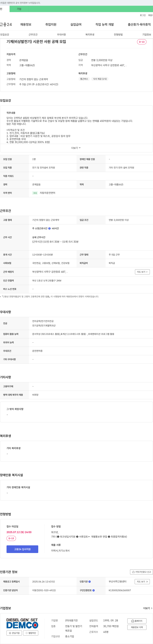The width and height of the screenshot is (153, 644).
Task: Open the 직업 능력 개발 menu
Action: tap(105, 24)
